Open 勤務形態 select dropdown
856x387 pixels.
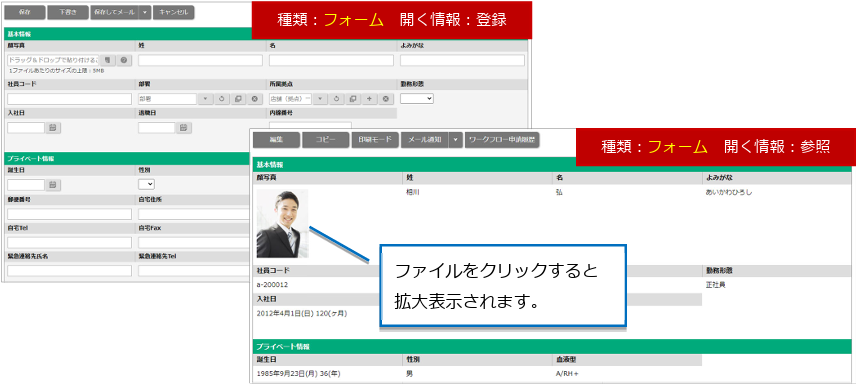pos(417,98)
